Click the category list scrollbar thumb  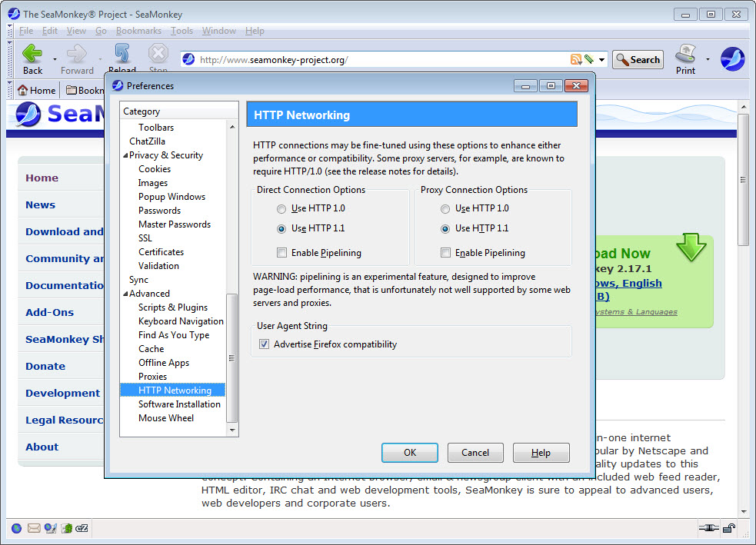tap(231, 357)
